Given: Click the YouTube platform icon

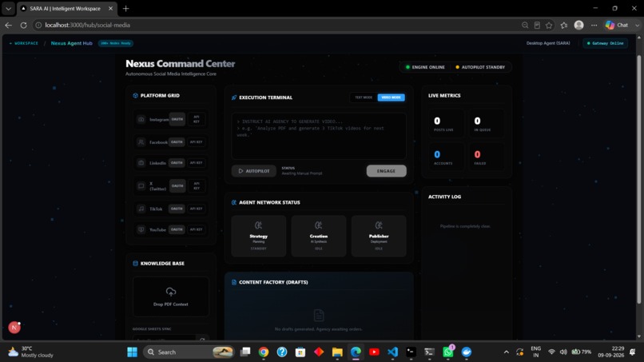Looking at the screenshot, I should click(x=141, y=229).
